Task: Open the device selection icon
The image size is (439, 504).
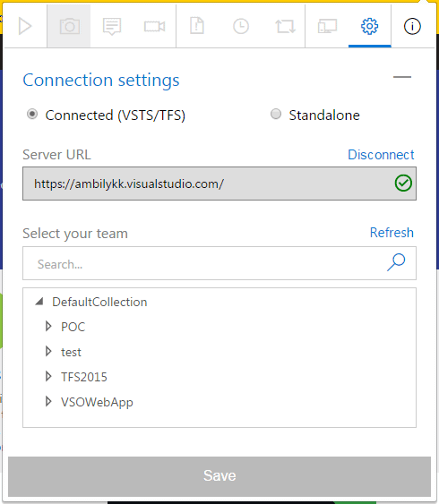Action: pos(327,26)
